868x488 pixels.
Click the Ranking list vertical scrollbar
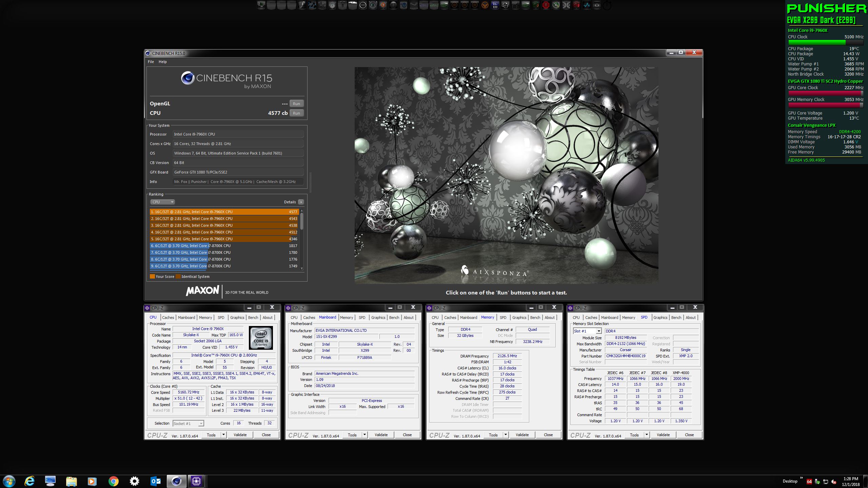pos(301,221)
